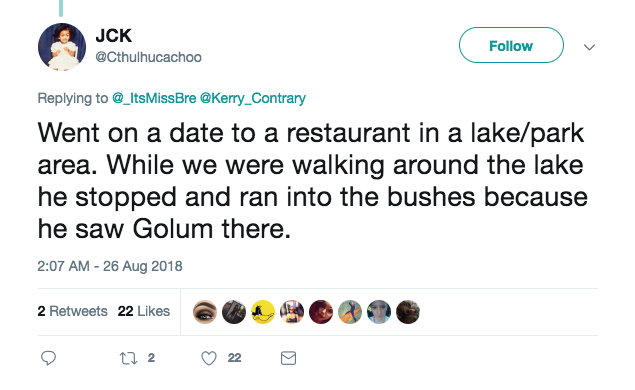Expand tweet options chevron next to Follow
The height and width of the screenshot is (390, 635).
click(x=589, y=47)
